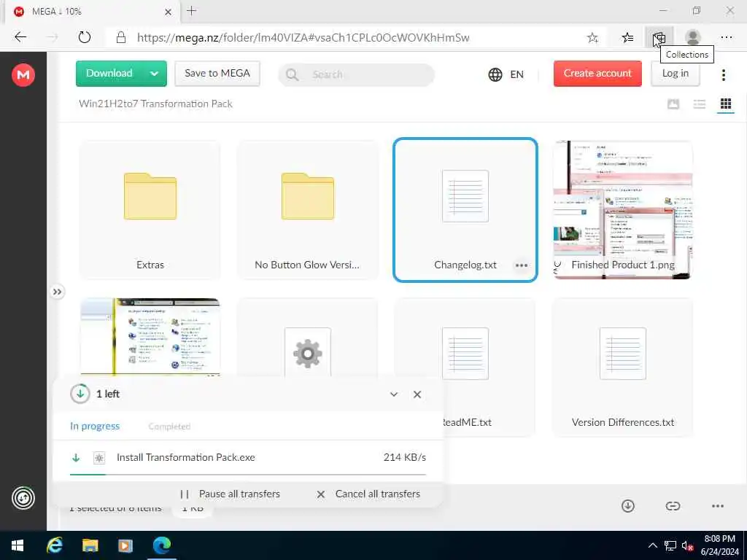The width and height of the screenshot is (747, 560).
Task: Select the MEGA browser tab
Action: click(x=93, y=12)
